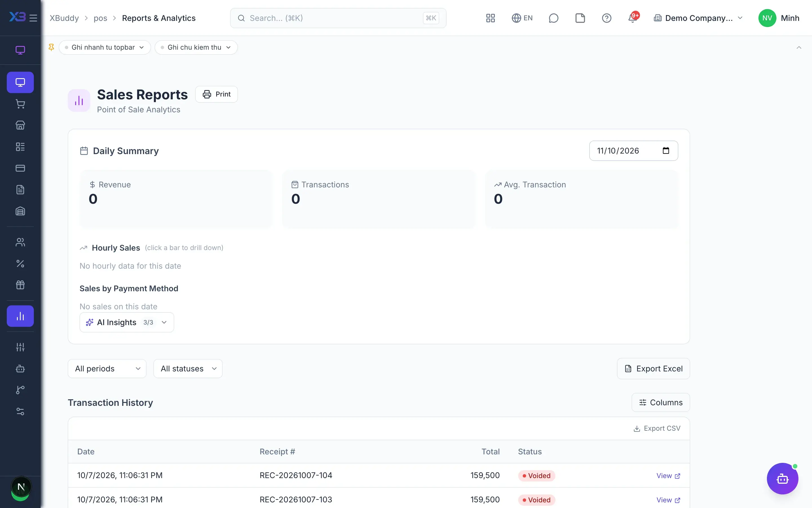This screenshot has width=812, height=508.
Task: Open the bar chart reports sidebar icon
Action: pyautogui.click(x=20, y=316)
